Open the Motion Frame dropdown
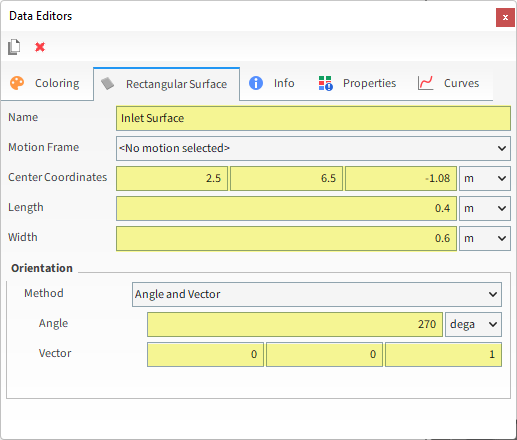The height and width of the screenshot is (440, 517). pyautogui.click(x=313, y=148)
